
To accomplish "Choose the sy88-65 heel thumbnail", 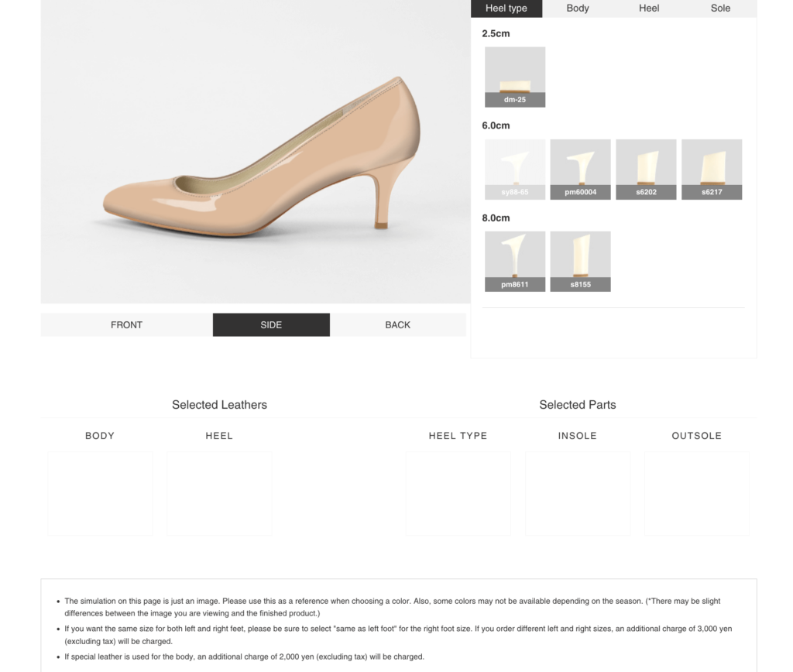I will [514, 169].
